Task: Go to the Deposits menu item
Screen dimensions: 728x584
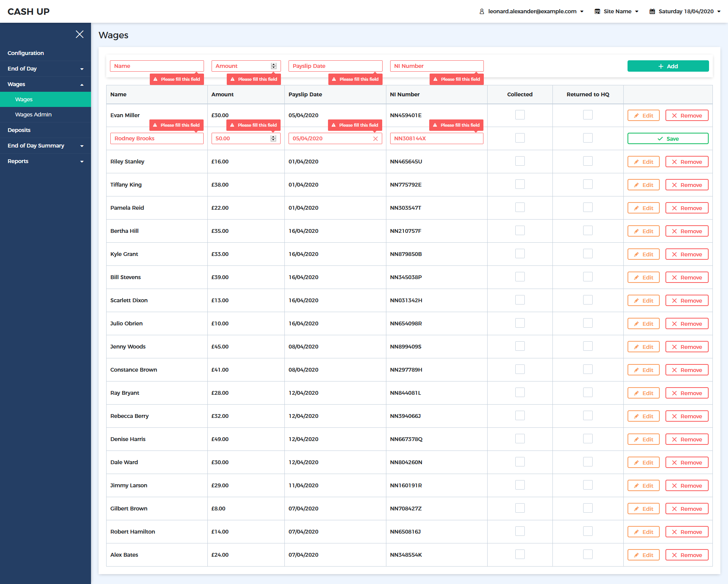Action: pyautogui.click(x=19, y=130)
